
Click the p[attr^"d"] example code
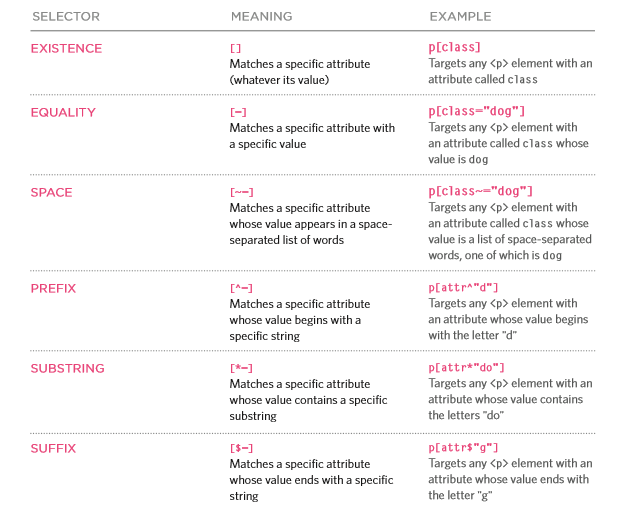(x=463, y=288)
